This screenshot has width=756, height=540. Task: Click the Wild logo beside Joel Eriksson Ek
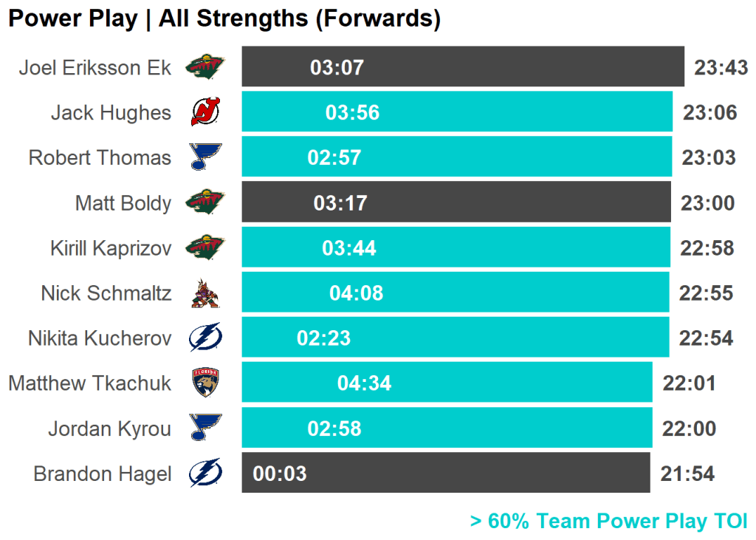pyautogui.click(x=205, y=68)
